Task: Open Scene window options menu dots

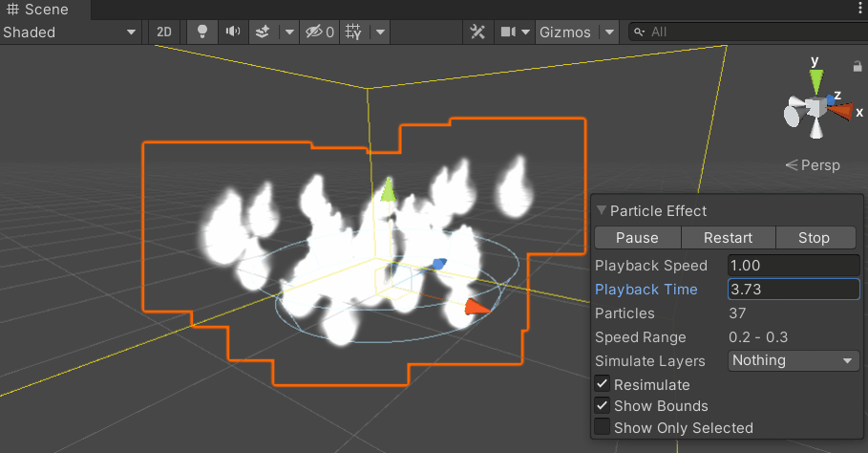Action: 859,8
